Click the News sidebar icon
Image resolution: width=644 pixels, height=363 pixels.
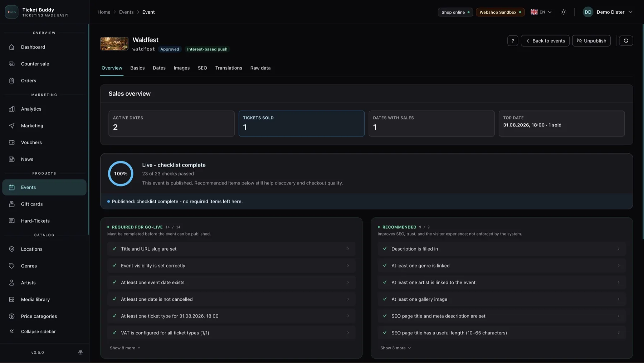click(11, 159)
